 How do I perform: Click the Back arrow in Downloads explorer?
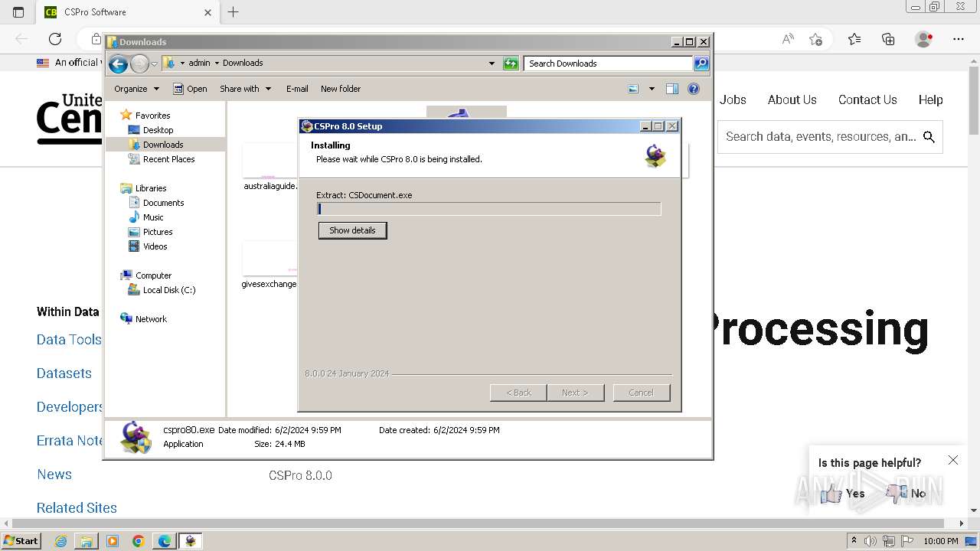[x=118, y=64]
